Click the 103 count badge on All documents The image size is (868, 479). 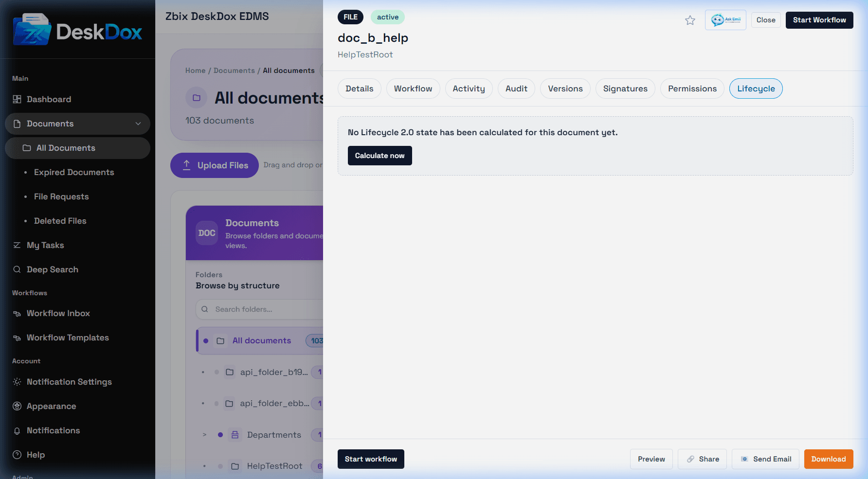[315, 341]
